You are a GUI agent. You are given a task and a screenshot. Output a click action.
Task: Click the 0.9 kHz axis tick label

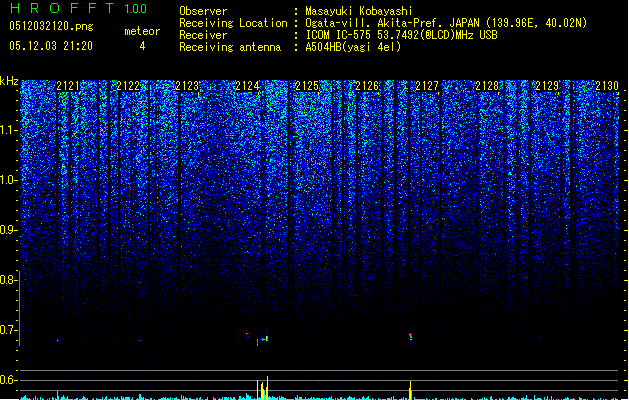9,230
